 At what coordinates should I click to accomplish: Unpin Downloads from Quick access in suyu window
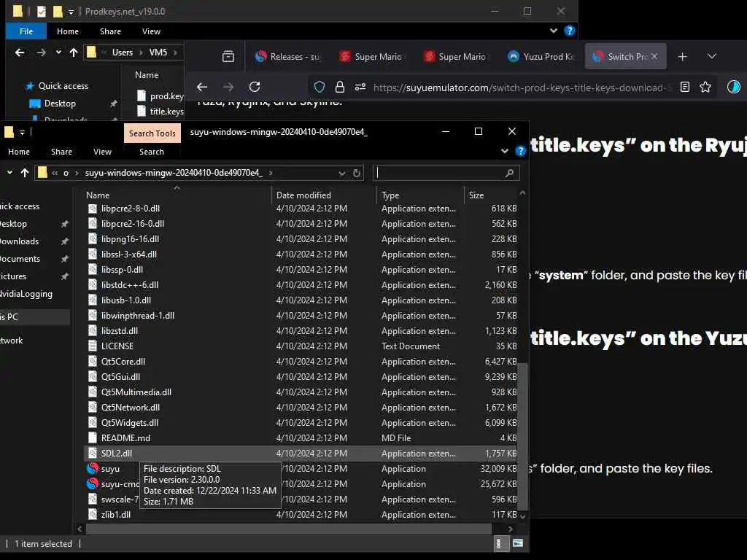pos(64,241)
